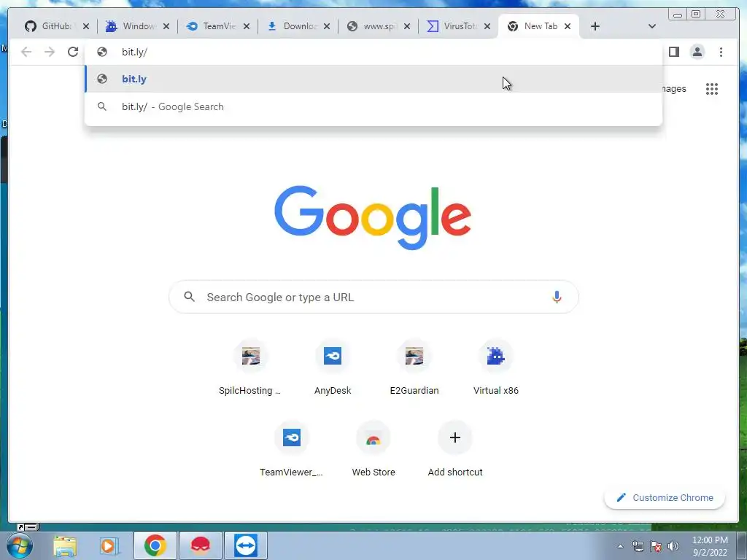Open TeamViewer from the taskbar
The image size is (747, 560).
coord(246,545)
